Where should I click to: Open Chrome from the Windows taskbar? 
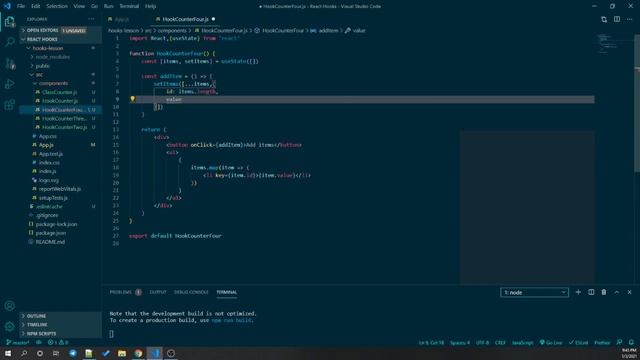coord(138,353)
